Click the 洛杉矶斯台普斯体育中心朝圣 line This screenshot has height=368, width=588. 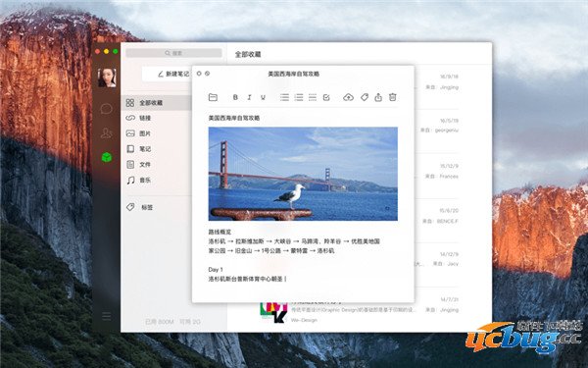[x=246, y=279]
